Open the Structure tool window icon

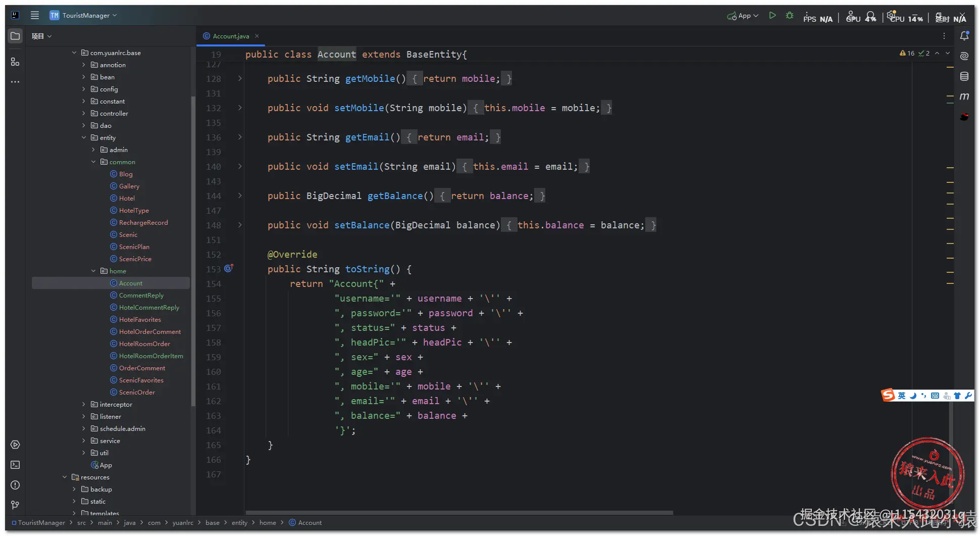[x=15, y=62]
